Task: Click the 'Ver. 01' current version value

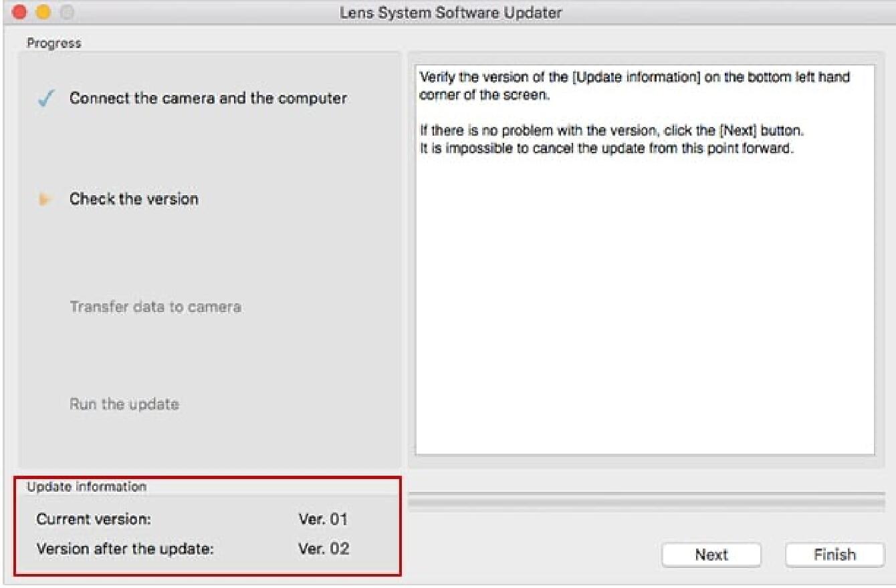Action: (x=323, y=519)
